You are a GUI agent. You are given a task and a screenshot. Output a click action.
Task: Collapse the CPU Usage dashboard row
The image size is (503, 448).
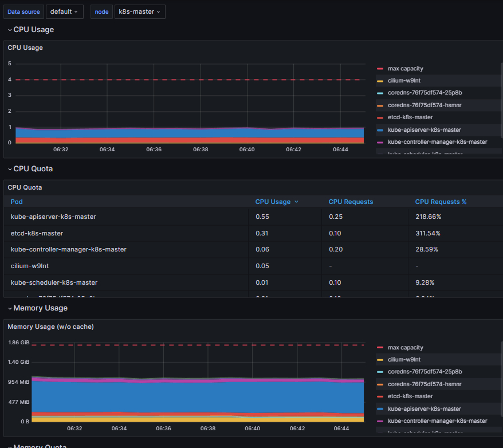pyautogui.click(x=30, y=29)
